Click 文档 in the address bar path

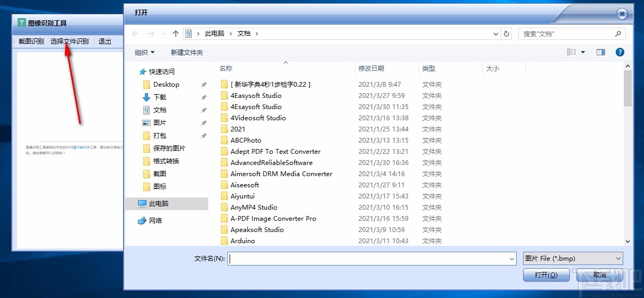pyautogui.click(x=244, y=34)
